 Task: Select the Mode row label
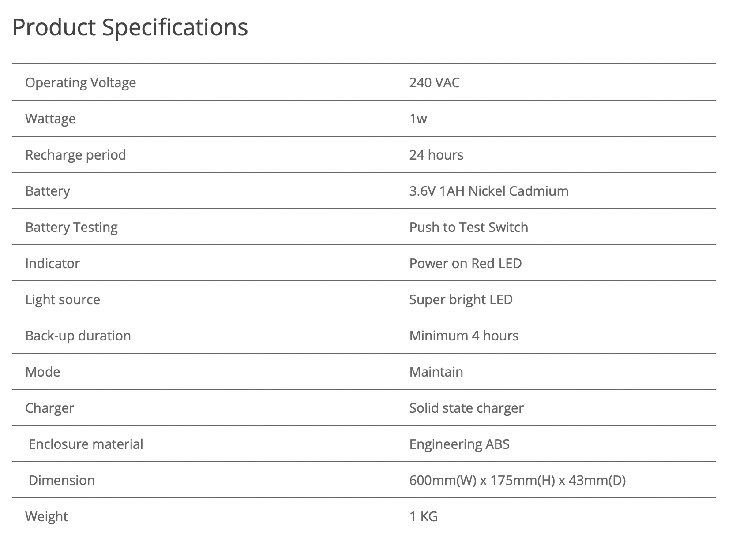tap(42, 372)
